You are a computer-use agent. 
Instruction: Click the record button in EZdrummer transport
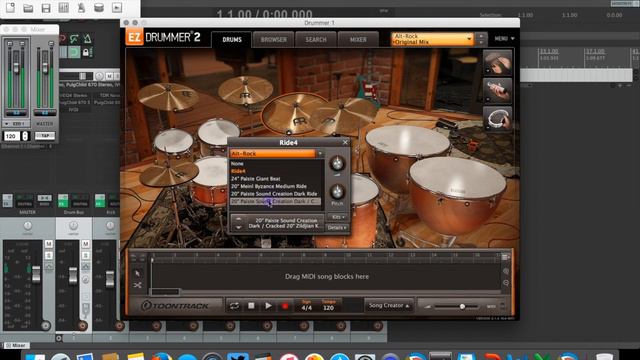point(285,306)
